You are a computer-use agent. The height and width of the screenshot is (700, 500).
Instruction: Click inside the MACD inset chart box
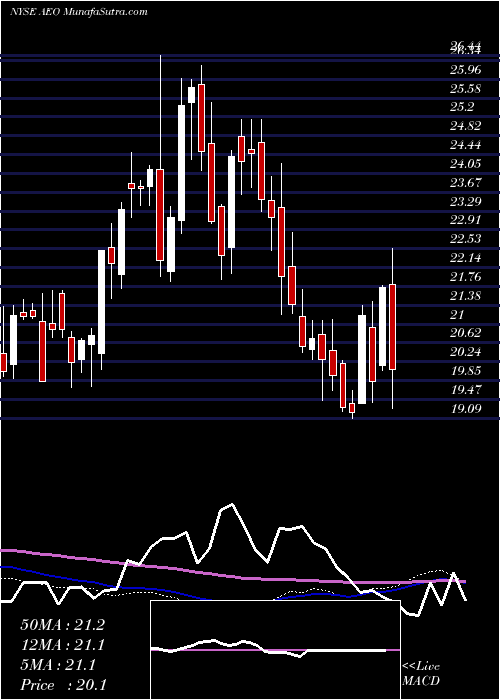pos(275,650)
